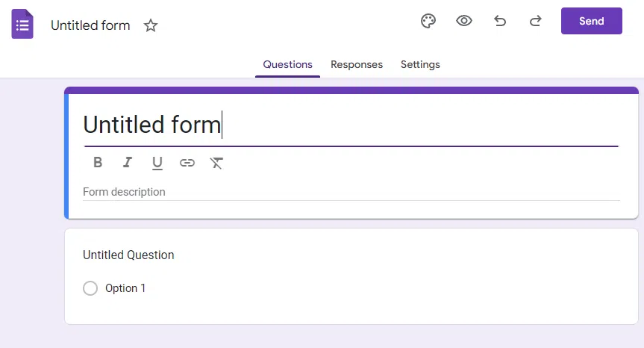644x348 pixels.
Task: Select the Option 1 radio button
Action: (90, 288)
